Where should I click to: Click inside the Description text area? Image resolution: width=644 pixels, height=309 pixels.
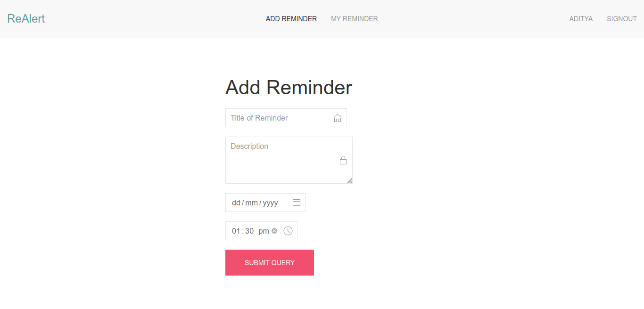click(278, 155)
